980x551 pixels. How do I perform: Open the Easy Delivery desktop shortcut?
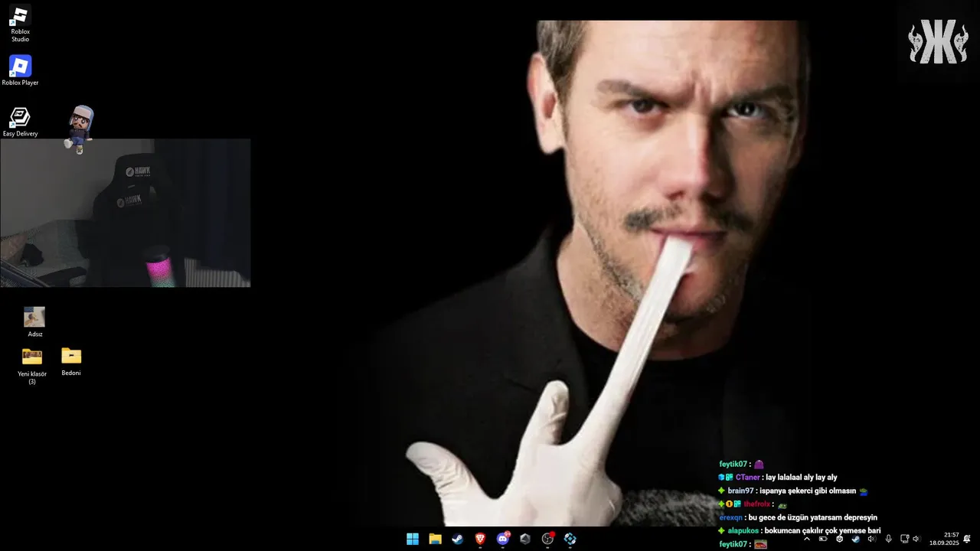tap(20, 122)
